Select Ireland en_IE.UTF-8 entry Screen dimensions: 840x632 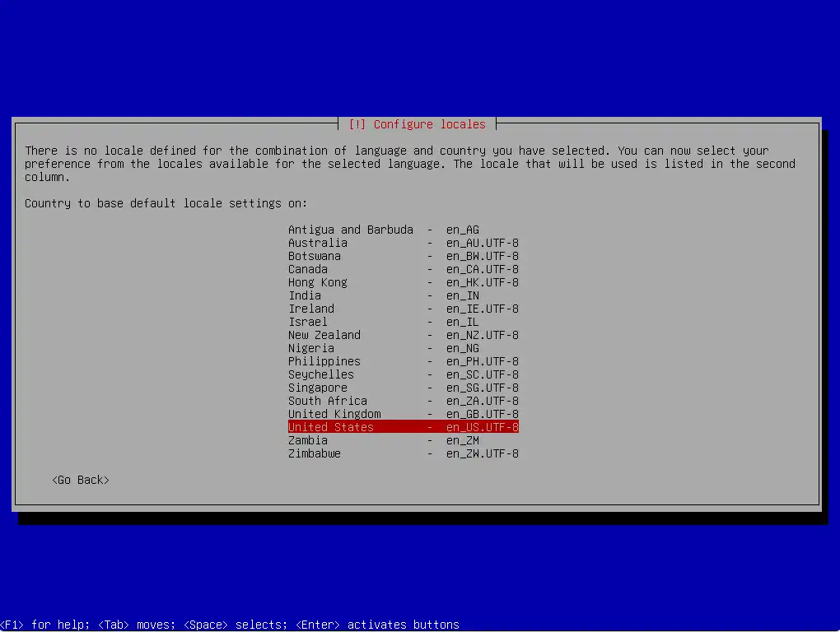click(x=403, y=309)
